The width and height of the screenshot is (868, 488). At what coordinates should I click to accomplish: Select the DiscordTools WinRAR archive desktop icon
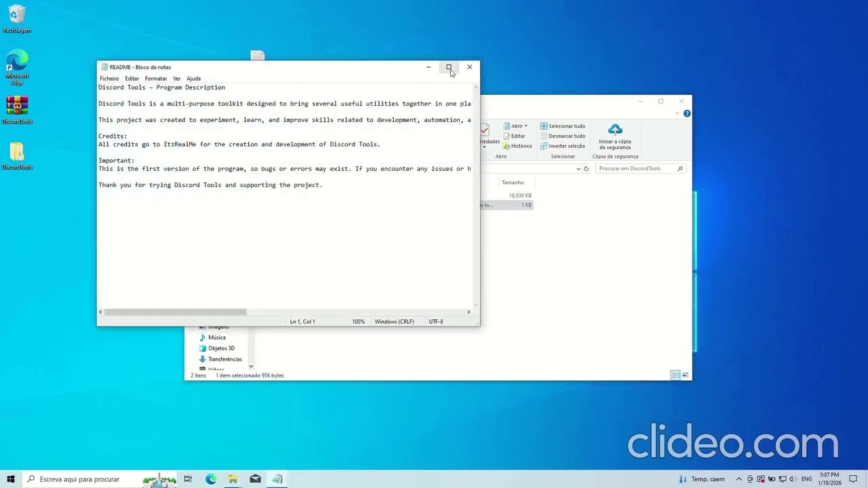tap(17, 110)
